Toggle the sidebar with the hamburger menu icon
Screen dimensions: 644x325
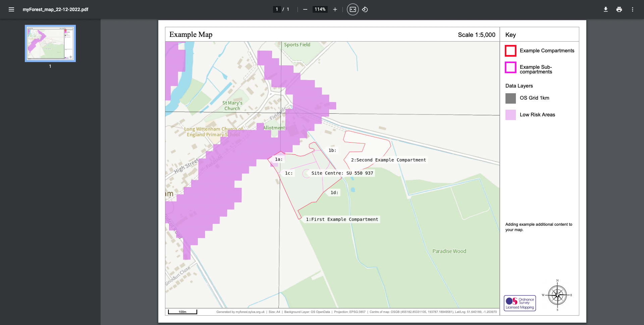coord(11,9)
